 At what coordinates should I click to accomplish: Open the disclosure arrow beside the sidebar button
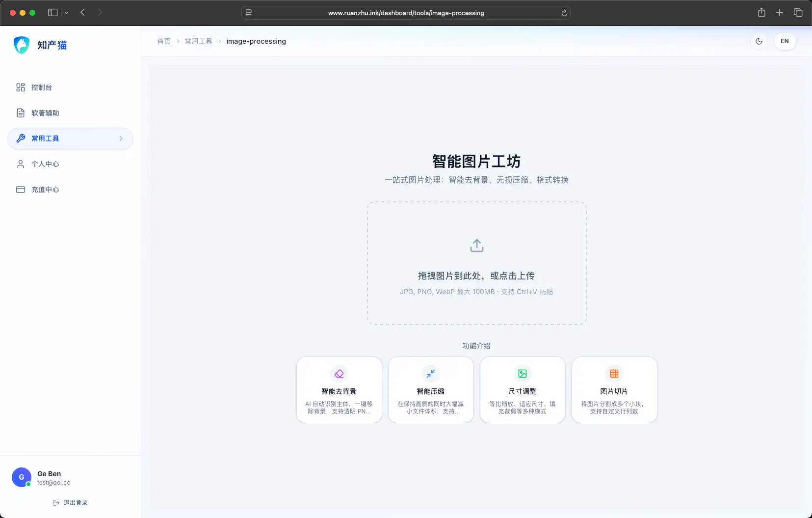point(67,13)
